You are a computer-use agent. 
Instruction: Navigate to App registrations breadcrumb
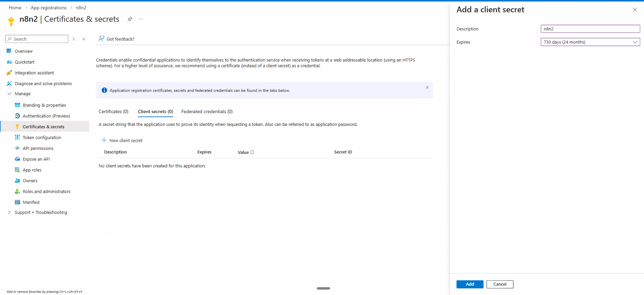pyautogui.click(x=48, y=7)
